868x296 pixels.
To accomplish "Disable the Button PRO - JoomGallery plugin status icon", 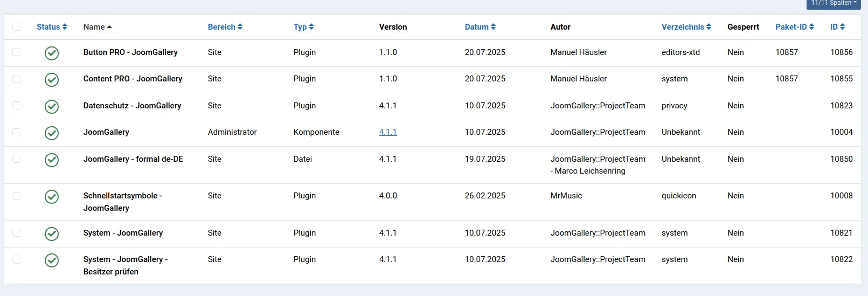I will [52, 53].
